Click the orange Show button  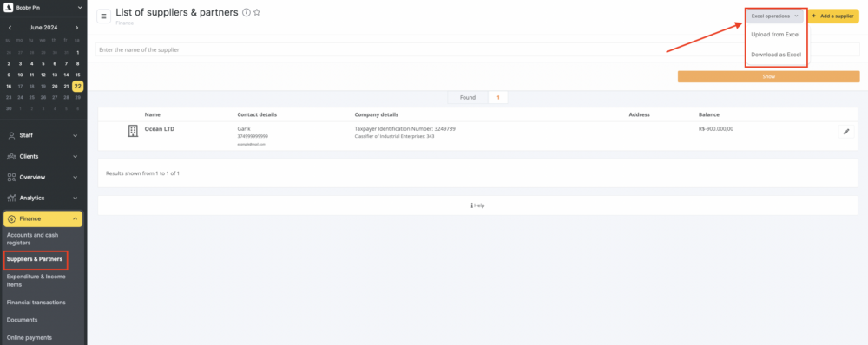(768, 76)
